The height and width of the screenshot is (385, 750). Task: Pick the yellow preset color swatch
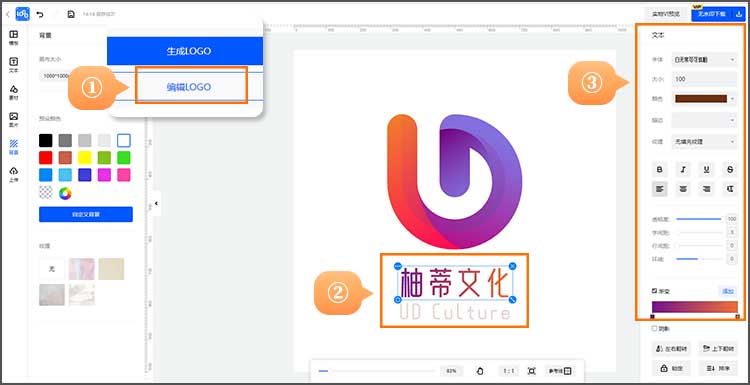coord(85,158)
